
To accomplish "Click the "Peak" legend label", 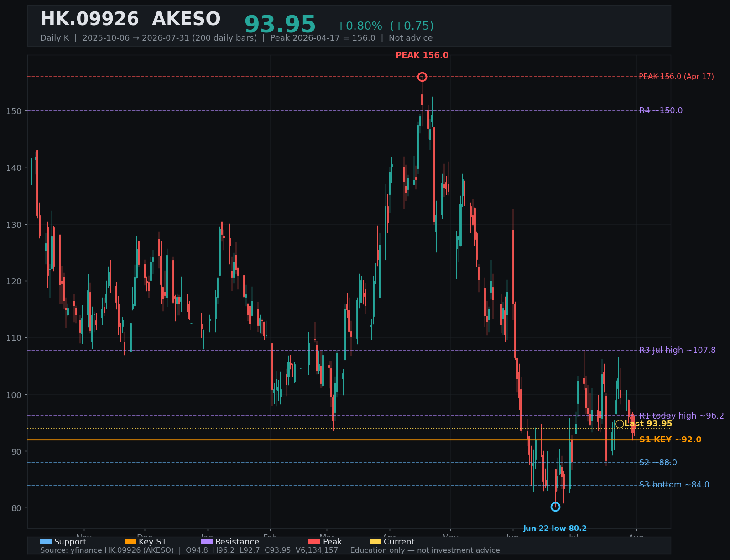I will pyautogui.click(x=332, y=542).
